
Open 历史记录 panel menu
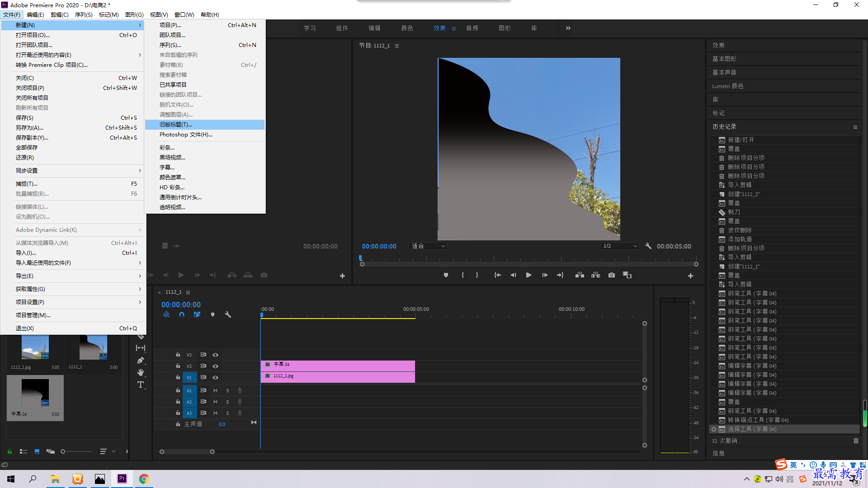click(x=855, y=127)
